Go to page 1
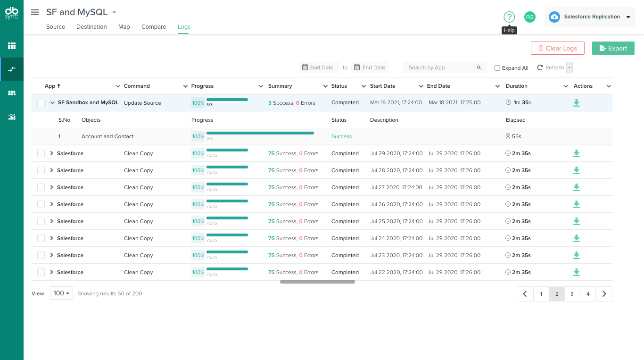The height and width of the screenshot is (360, 644). [x=541, y=294]
